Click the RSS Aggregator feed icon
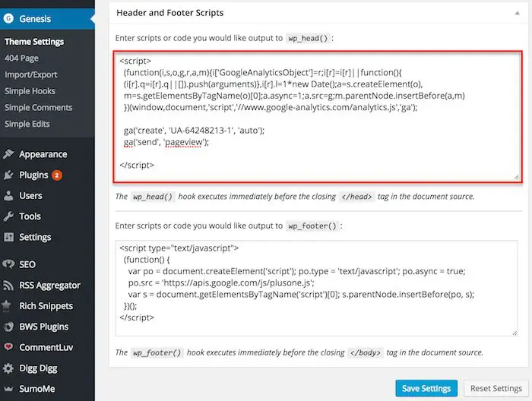The height and width of the screenshot is (401, 532). pyautogui.click(x=8, y=286)
